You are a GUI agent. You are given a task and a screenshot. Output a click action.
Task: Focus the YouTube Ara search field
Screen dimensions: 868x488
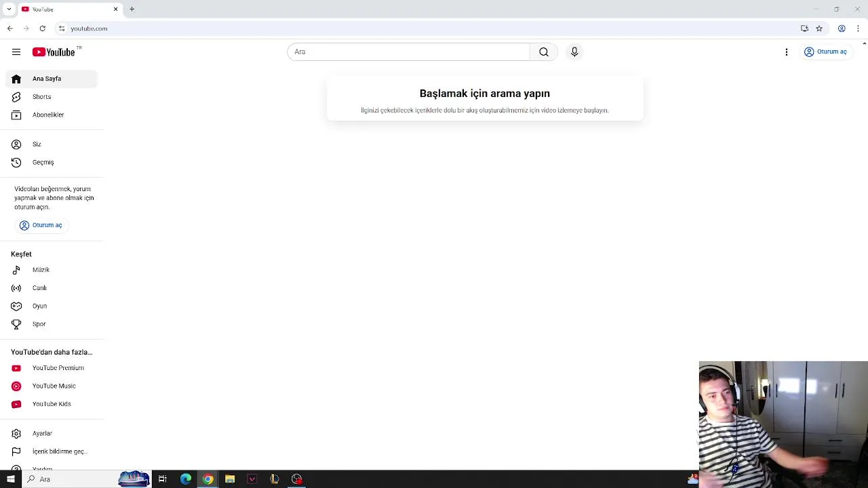[x=408, y=52]
